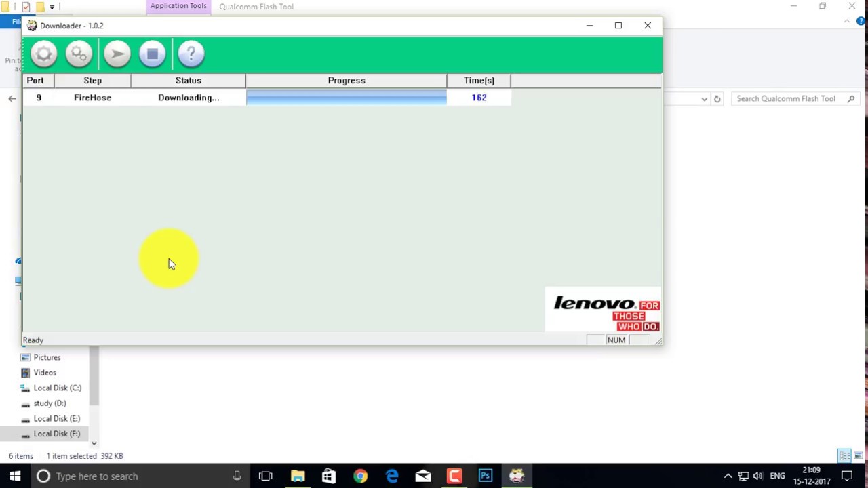Go back in Explorer with arrow
This screenshot has width=868, height=488.
[x=12, y=99]
